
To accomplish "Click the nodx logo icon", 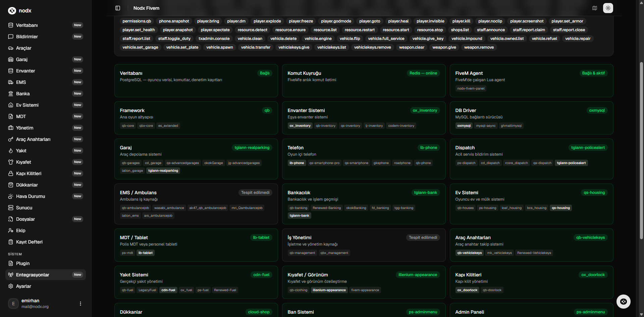I will (12, 11).
